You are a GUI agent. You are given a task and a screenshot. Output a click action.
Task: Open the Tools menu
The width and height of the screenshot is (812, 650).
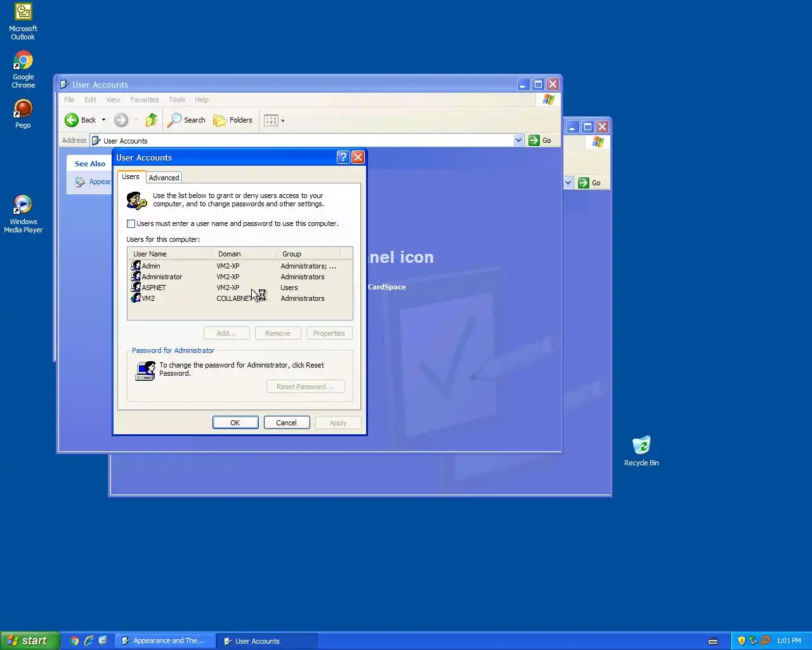click(x=177, y=100)
